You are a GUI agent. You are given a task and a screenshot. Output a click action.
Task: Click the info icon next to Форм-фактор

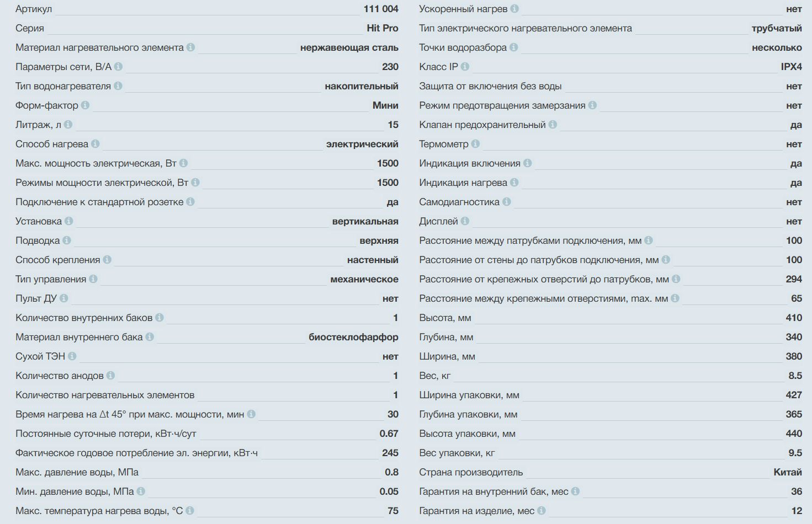85,105
